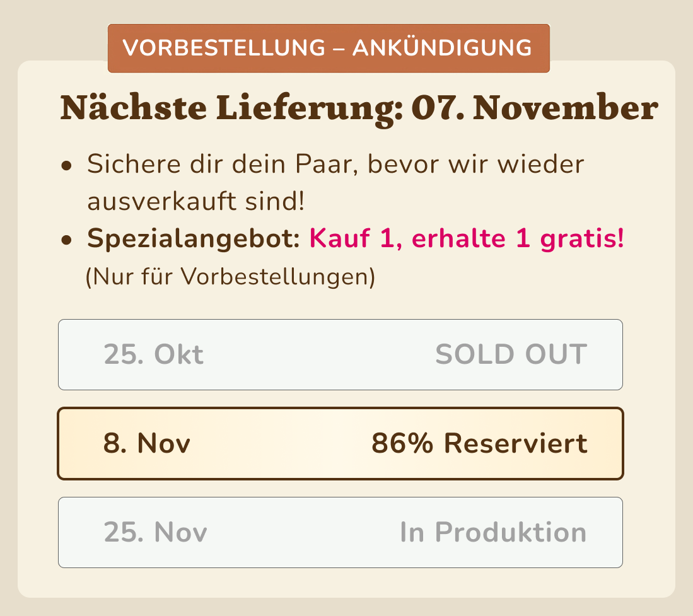Image resolution: width=693 pixels, height=616 pixels.
Task: Click the Vorbestellung – Ankündigung badge
Action: 329,49
